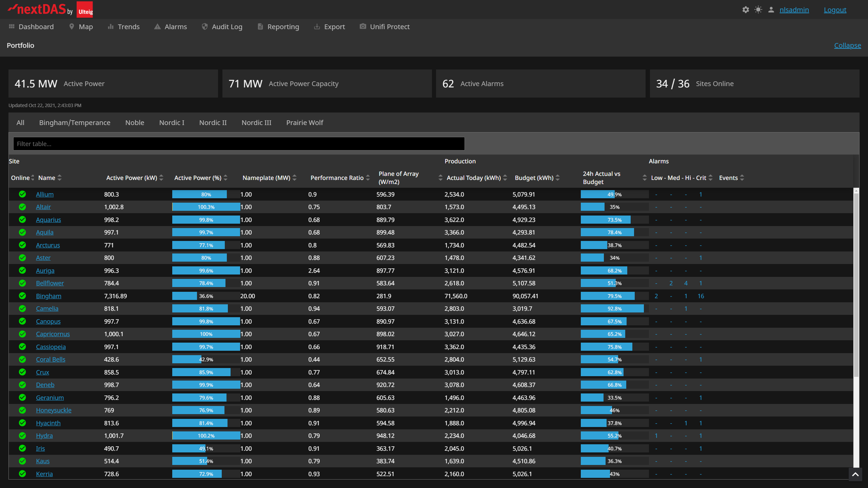Switch to Bingham/Temperance tab

click(75, 123)
